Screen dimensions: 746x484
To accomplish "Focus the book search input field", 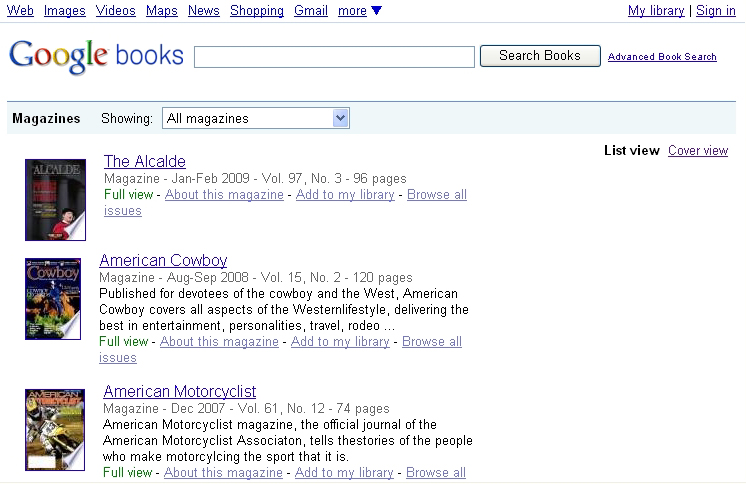I will coord(334,57).
